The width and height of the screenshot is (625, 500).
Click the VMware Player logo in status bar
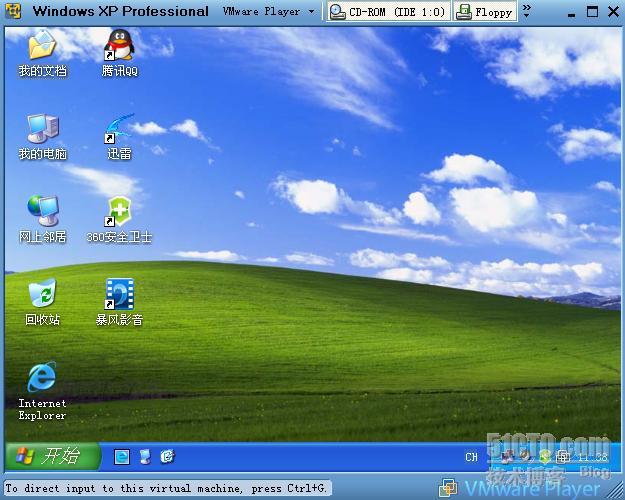[x=520, y=488]
